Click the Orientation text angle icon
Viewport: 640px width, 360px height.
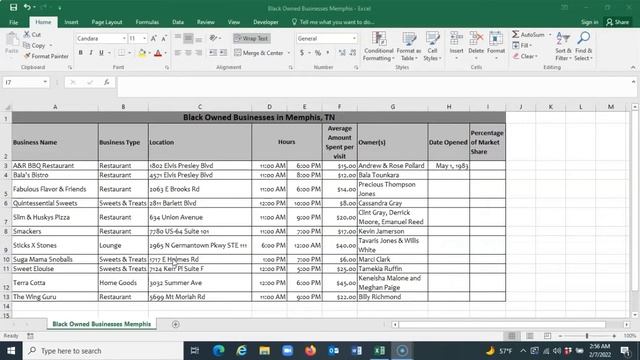coord(213,38)
